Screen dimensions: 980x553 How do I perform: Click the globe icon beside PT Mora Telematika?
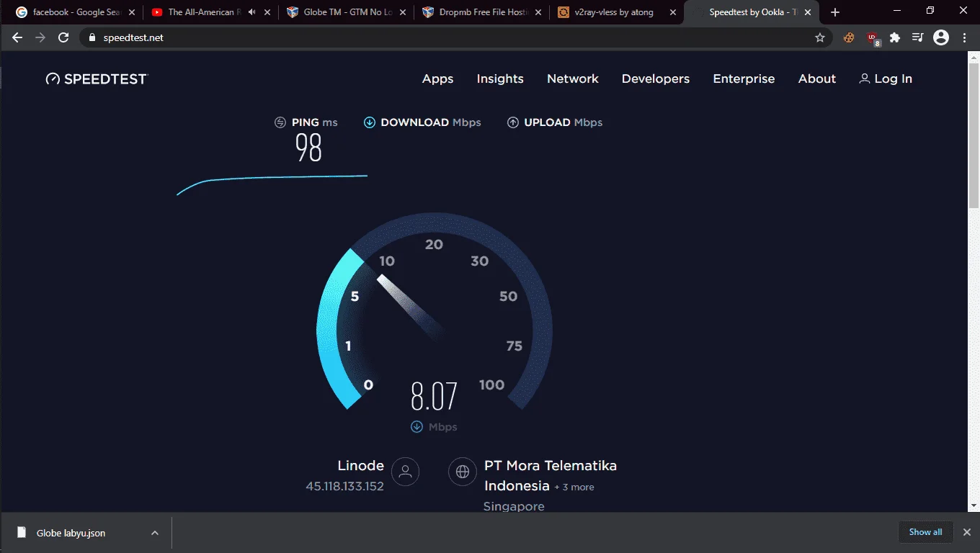(x=463, y=472)
